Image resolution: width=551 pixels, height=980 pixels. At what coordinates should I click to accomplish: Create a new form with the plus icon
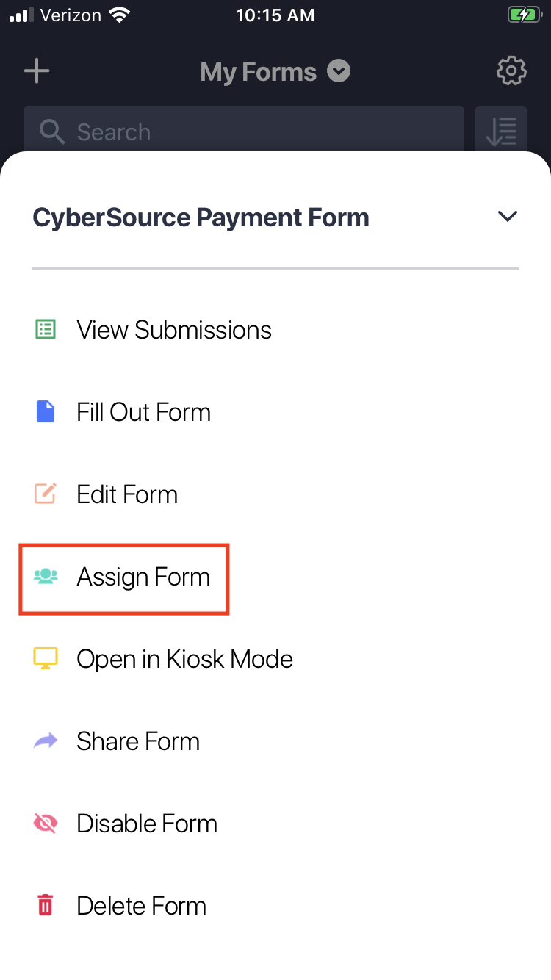[36, 71]
